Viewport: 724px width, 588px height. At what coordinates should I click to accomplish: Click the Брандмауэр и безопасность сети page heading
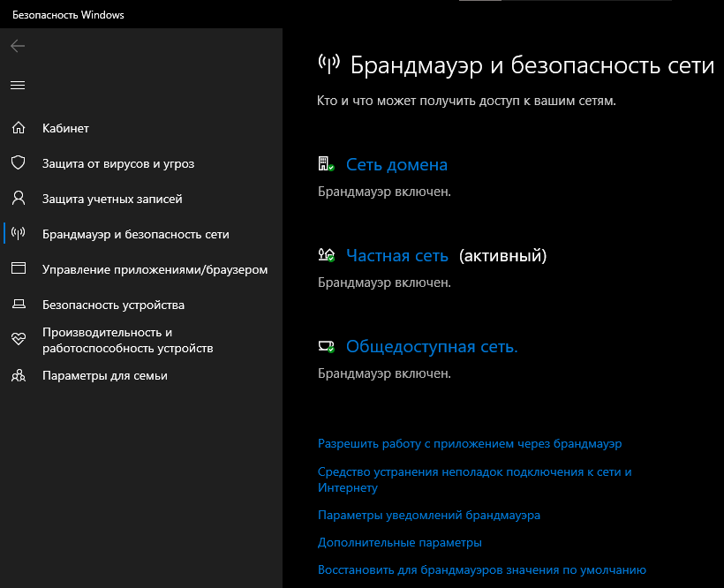tap(532, 65)
